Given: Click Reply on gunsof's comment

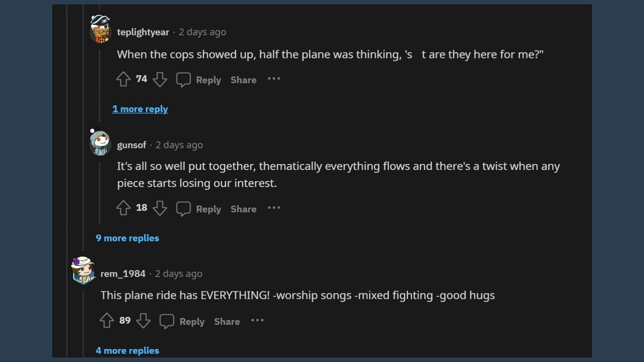Looking at the screenshot, I should point(208,208).
